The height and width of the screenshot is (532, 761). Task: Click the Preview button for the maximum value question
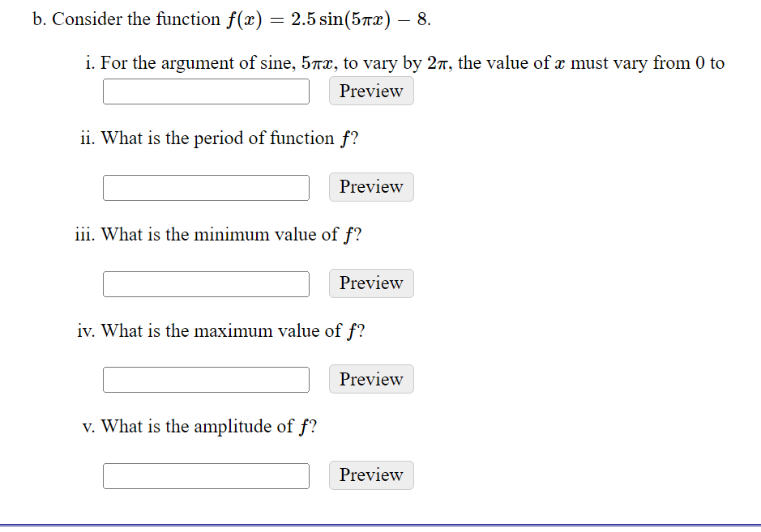point(370,379)
